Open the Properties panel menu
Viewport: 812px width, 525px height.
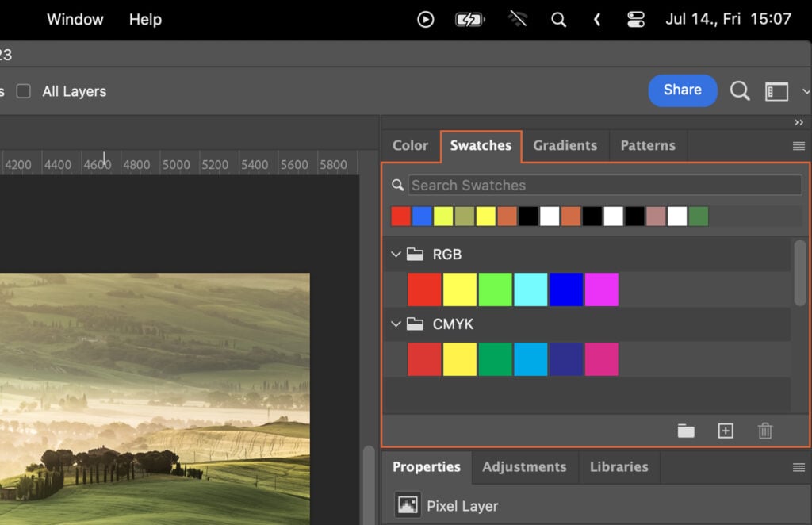[798, 467]
